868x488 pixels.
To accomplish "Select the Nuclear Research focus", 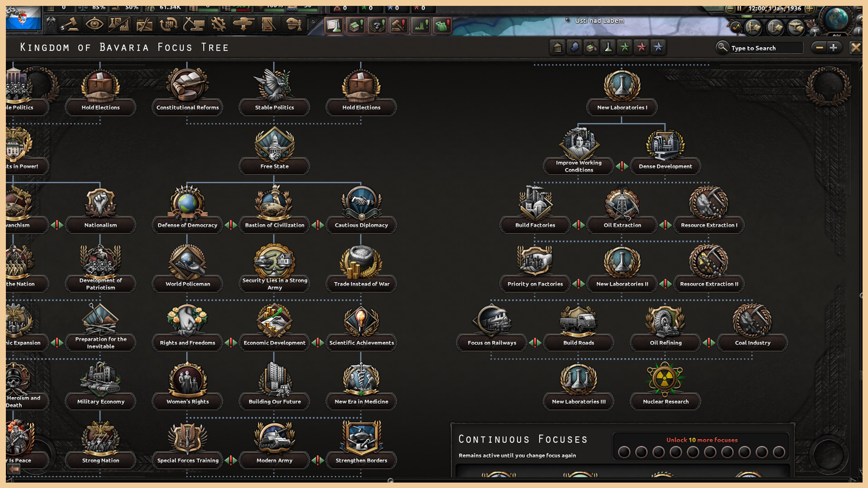I will [x=665, y=386].
